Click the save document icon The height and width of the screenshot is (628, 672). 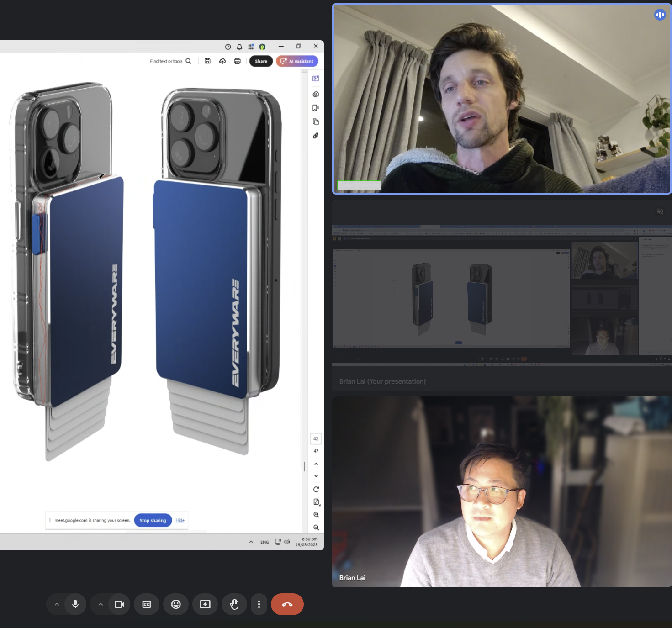coord(207,61)
